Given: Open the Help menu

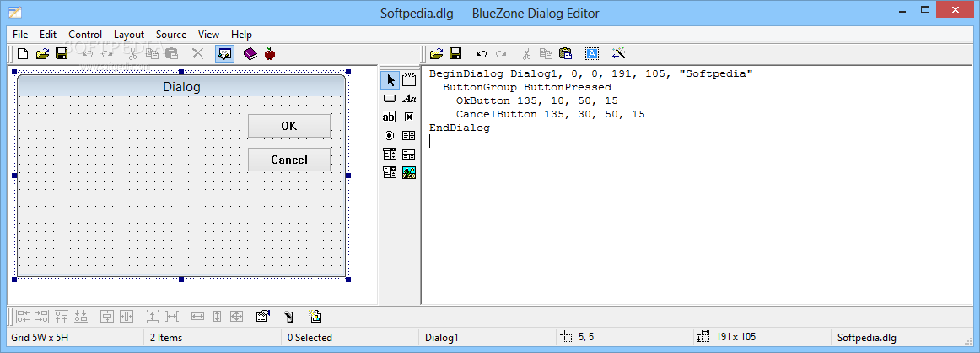Looking at the screenshot, I should (241, 35).
